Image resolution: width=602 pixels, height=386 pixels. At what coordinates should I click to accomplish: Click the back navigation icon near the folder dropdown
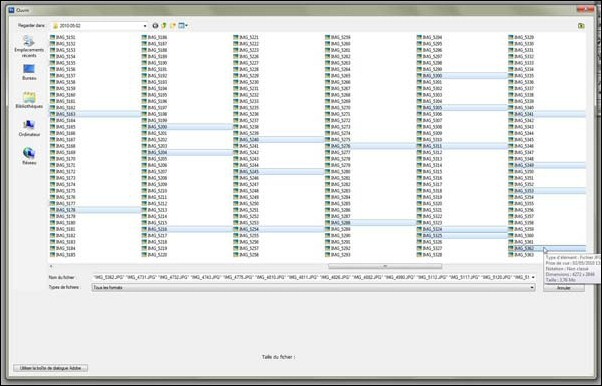click(155, 26)
